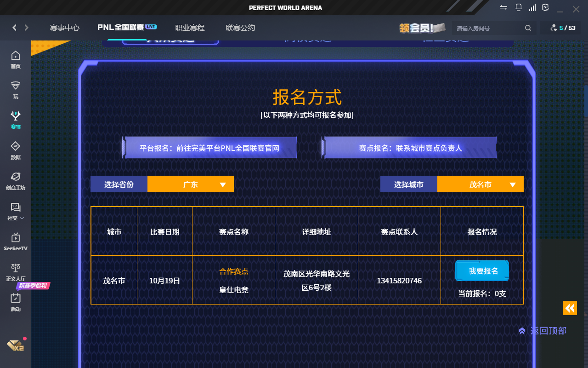
Task: Click 返回顶部 back to top link
Action: click(543, 330)
